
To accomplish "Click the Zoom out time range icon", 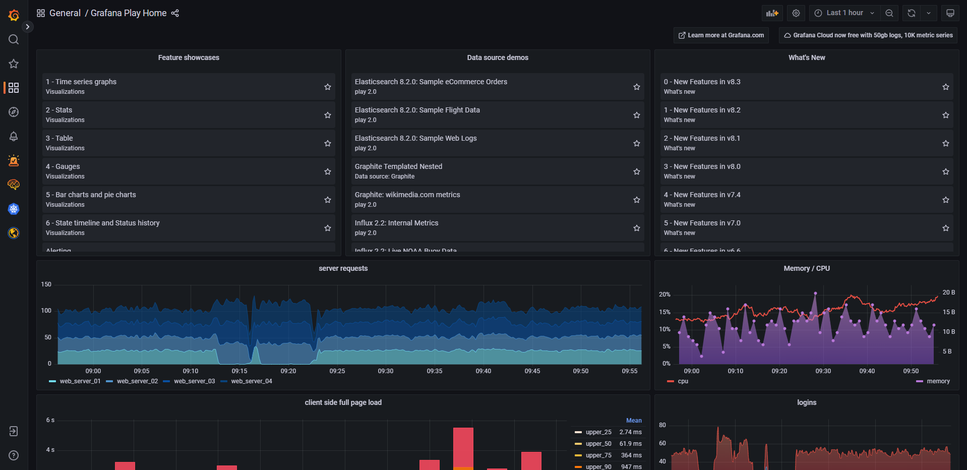I will (x=889, y=13).
